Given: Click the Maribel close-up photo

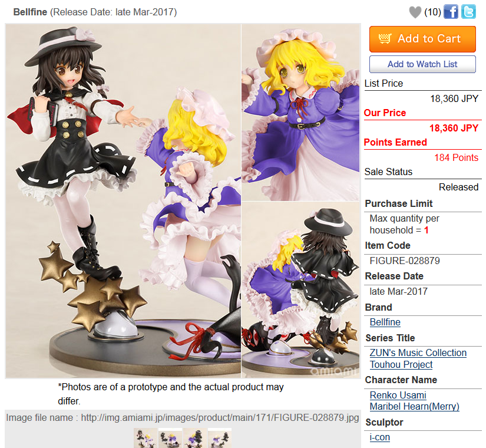Looking at the screenshot, I should click(x=300, y=113).
